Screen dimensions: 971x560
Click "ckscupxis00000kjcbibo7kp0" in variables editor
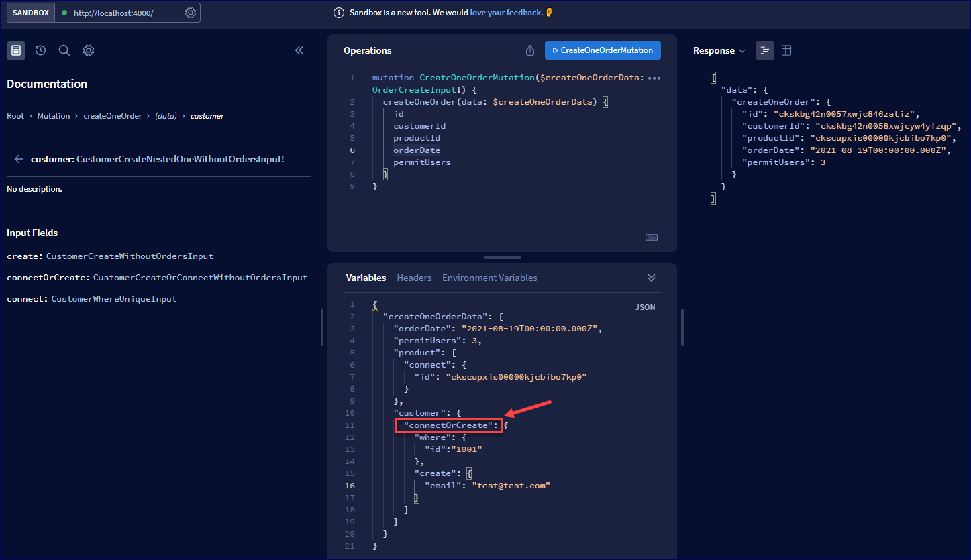click(517, 377)
